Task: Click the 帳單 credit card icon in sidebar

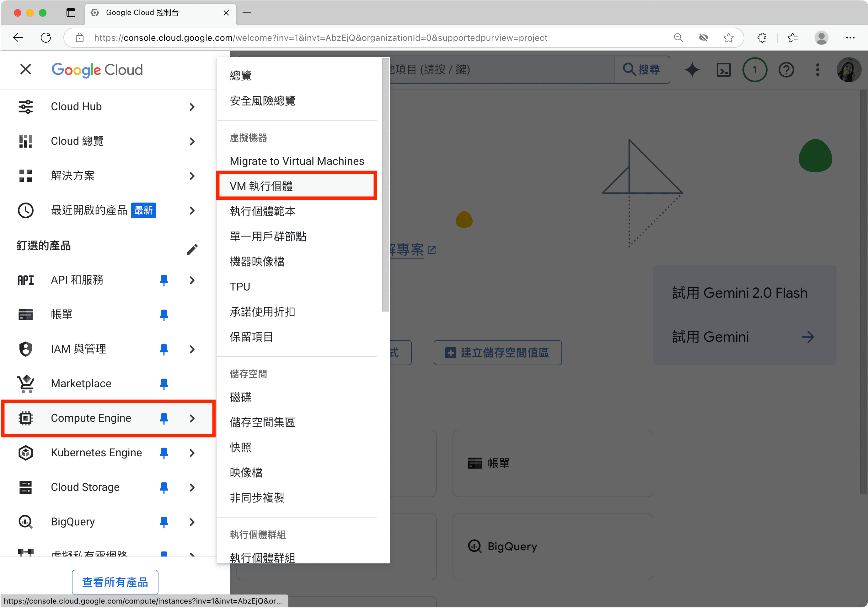Action: pos(26,315)
